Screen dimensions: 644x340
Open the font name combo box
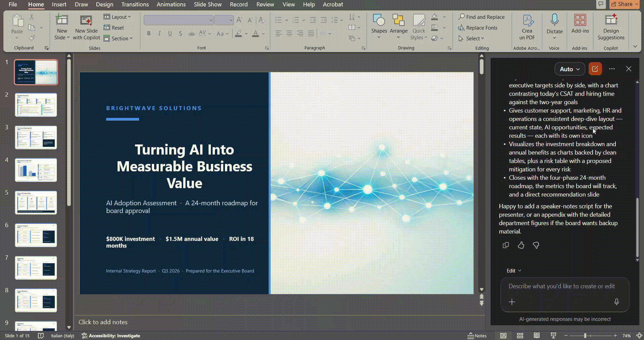(x=179, y=20)
